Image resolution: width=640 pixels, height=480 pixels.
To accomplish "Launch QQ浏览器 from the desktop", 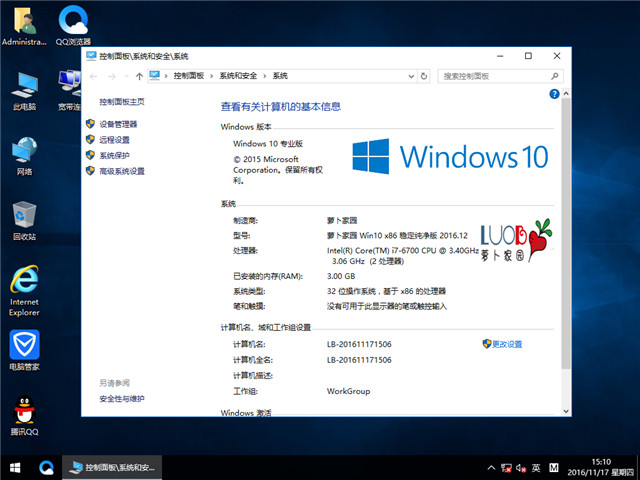I will click(73, 25).
